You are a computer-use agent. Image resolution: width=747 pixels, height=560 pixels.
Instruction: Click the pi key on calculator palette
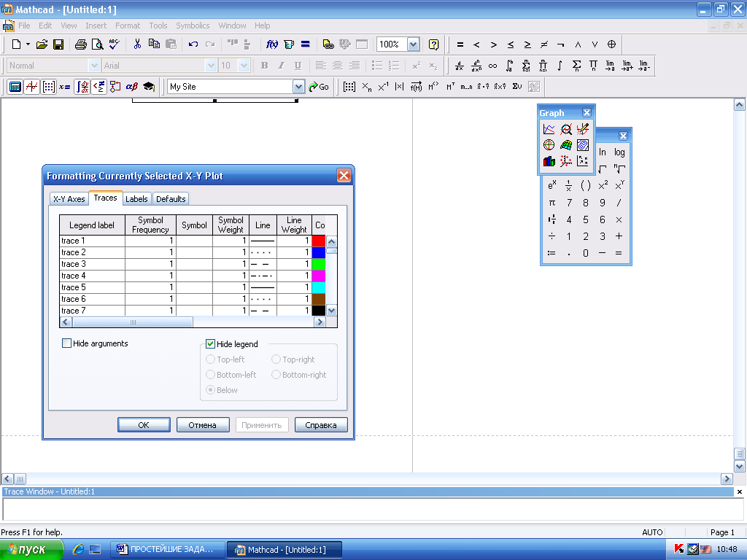[551, 203]
